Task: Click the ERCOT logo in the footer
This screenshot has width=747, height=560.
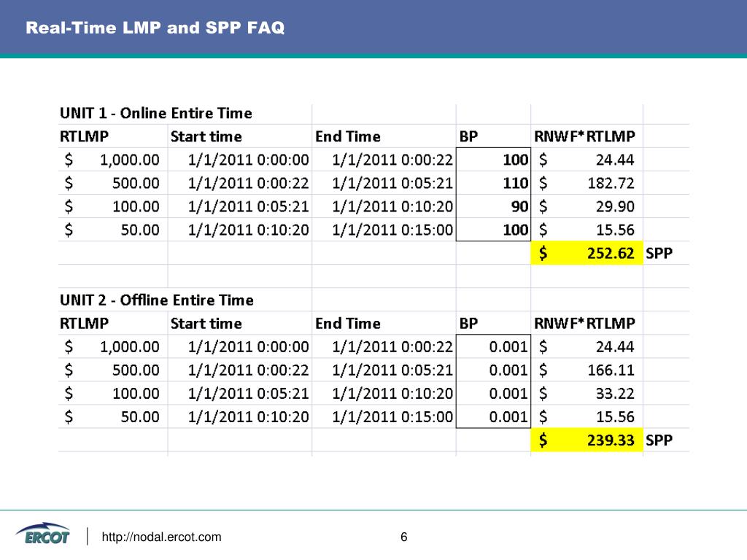Action: (42, 534)
